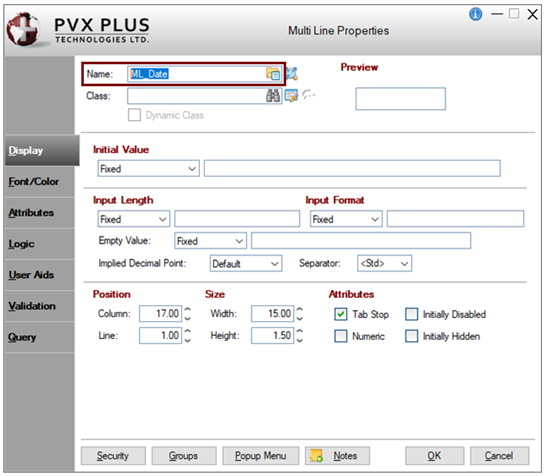Screen dimensions: 547x476
Task: Open the Separator <Std> dropdown
Action: click(384, 263)
